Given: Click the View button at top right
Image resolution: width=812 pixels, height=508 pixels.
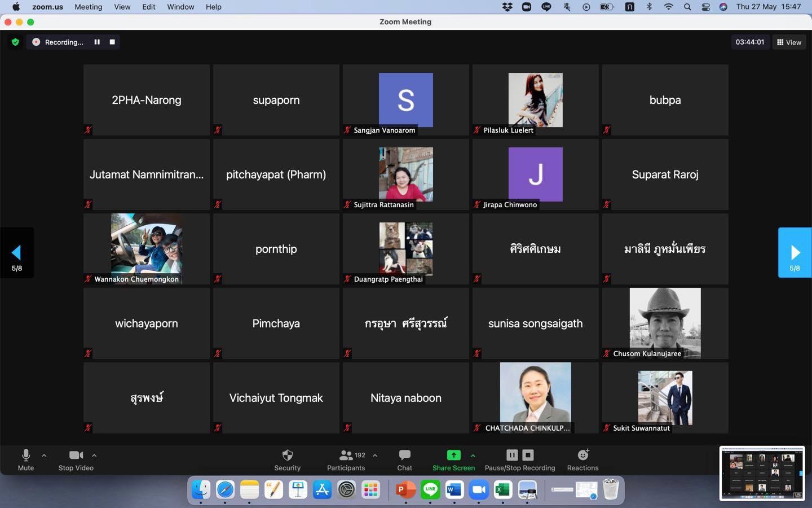Looking at the screenshot, I should pos(789,42).
